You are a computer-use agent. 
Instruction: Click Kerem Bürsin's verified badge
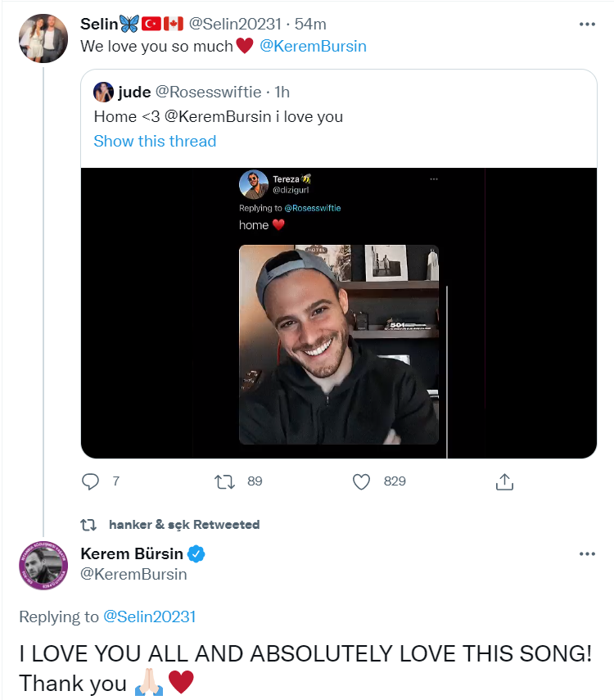tap(196, 554)
